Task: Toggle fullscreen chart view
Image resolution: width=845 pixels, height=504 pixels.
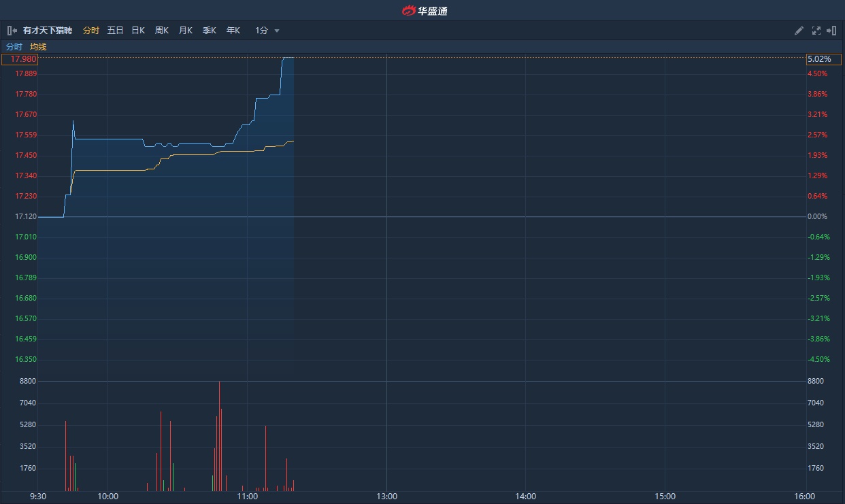Action: pyautogui.click(x=816, y=31)
